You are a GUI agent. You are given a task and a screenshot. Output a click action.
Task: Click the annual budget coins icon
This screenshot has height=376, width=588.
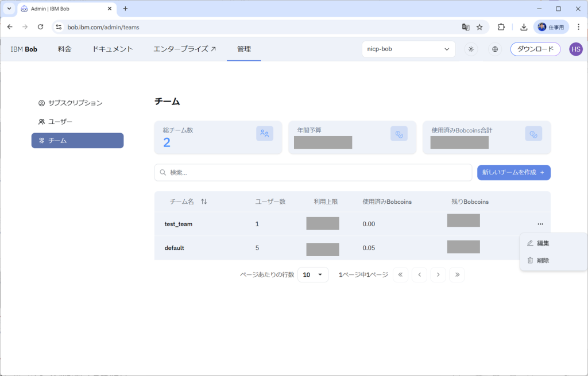pyautogui.click(x=399, y=133)
